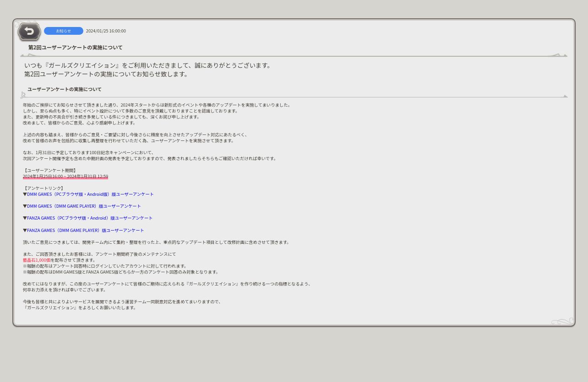
Task: Click the line 何卒お力添えを頂ければ幸いでございます。
Action: click(x=65, y=290)
